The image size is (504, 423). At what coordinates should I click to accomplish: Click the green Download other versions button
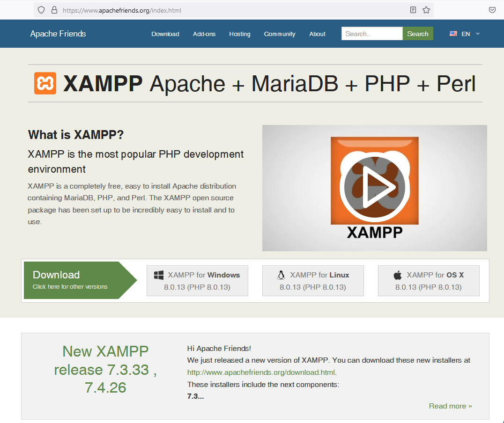point(81,280)
